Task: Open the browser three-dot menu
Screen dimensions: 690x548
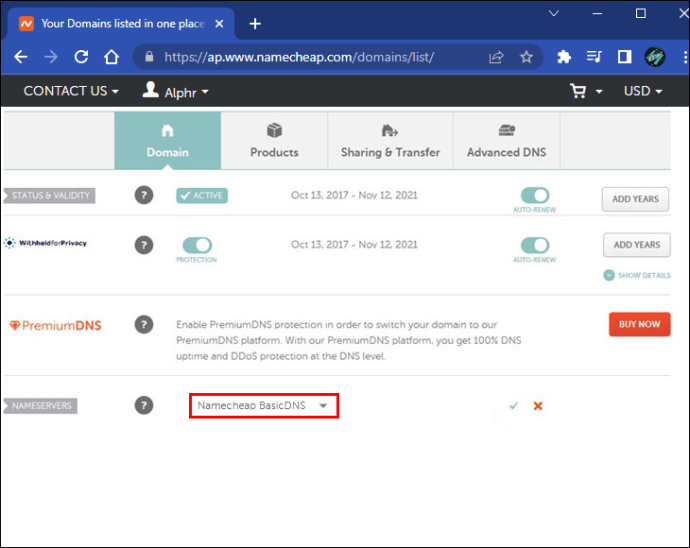Action: [685, 57]
